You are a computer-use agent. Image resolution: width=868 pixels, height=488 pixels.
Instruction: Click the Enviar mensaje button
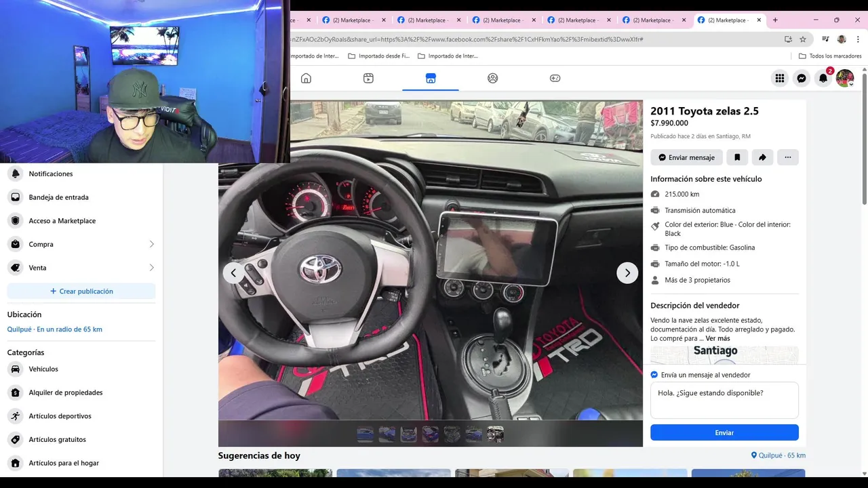pyautogui.click(x=686, y=157)
